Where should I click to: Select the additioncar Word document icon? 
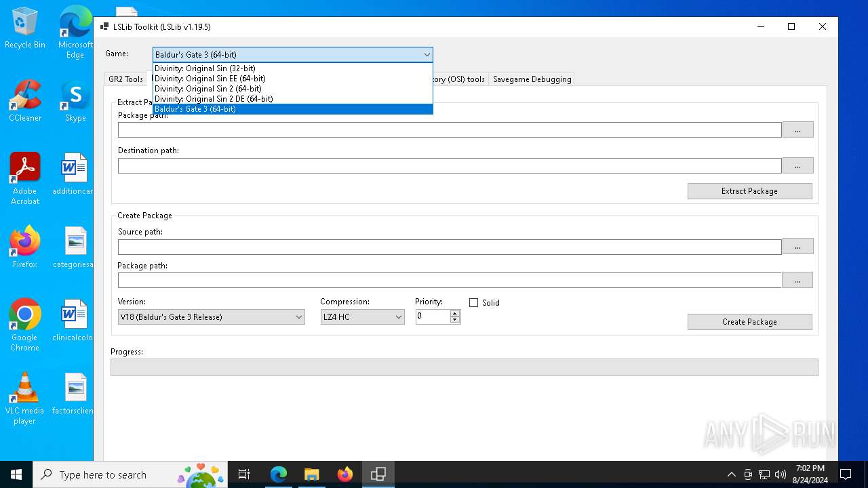click(75, 174)
